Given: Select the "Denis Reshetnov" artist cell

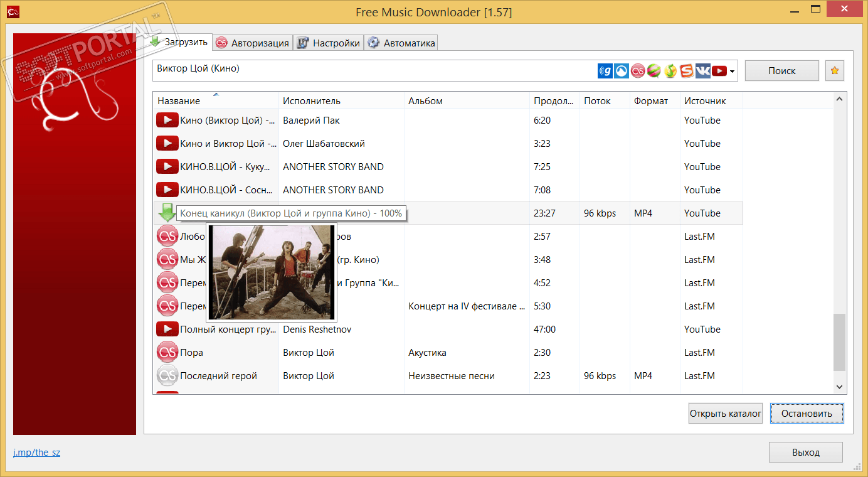Looking at the screenshot, I should pos(317,330).
